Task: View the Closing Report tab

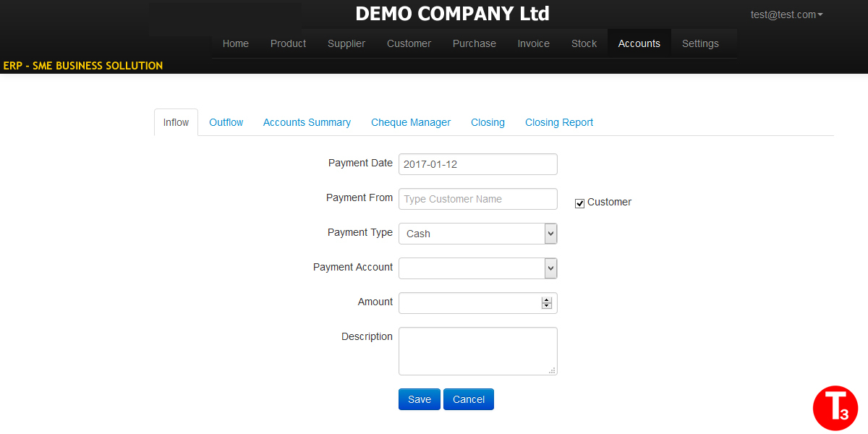Action: (x=559, y=122)
